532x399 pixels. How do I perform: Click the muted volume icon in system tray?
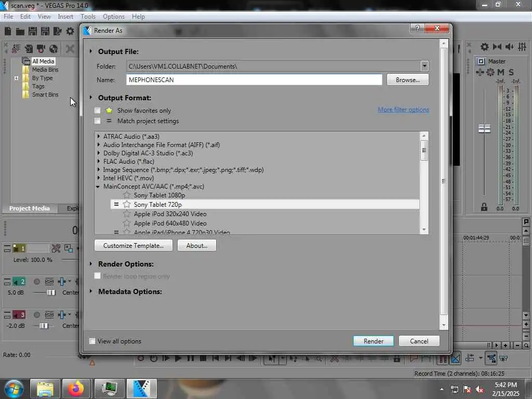480,390
